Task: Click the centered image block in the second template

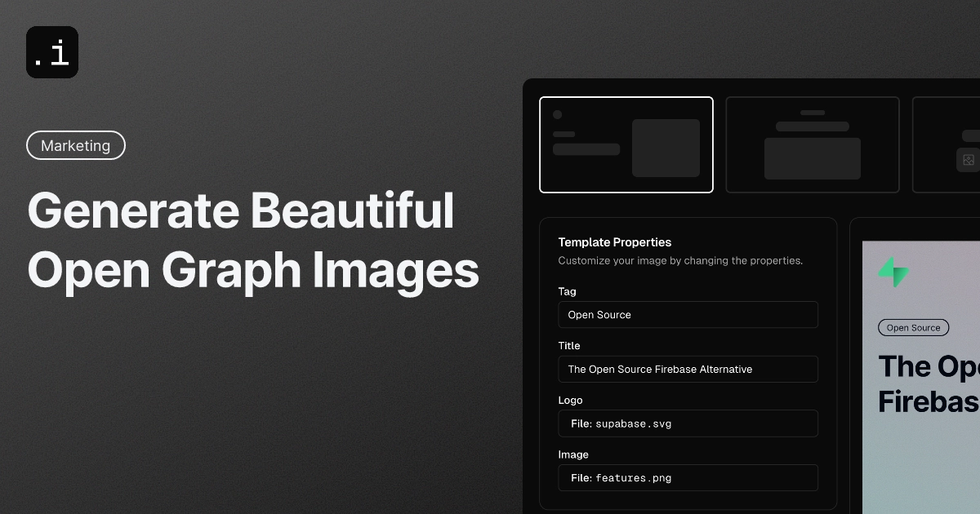Action: click(812, 158)
